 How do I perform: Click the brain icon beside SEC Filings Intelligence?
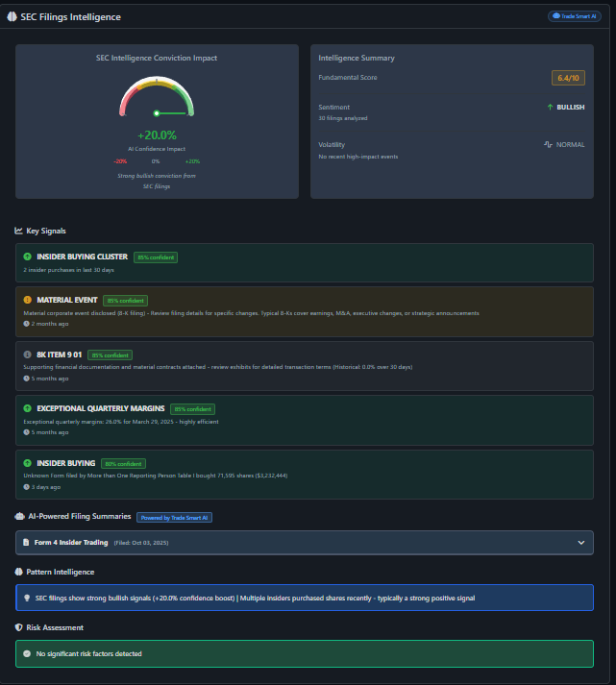coord(12,17)
